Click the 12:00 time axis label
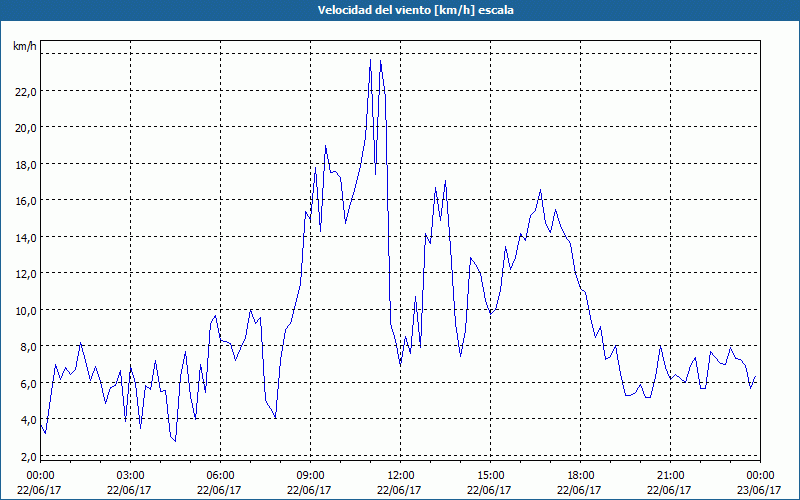 tap(401, 476)
